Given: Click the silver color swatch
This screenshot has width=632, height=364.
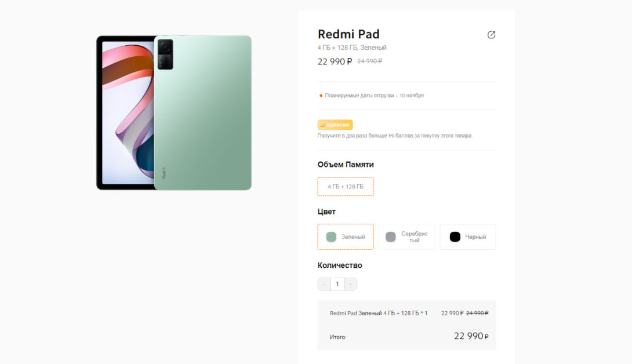Looking at the screenshot, I should [391, 236].
